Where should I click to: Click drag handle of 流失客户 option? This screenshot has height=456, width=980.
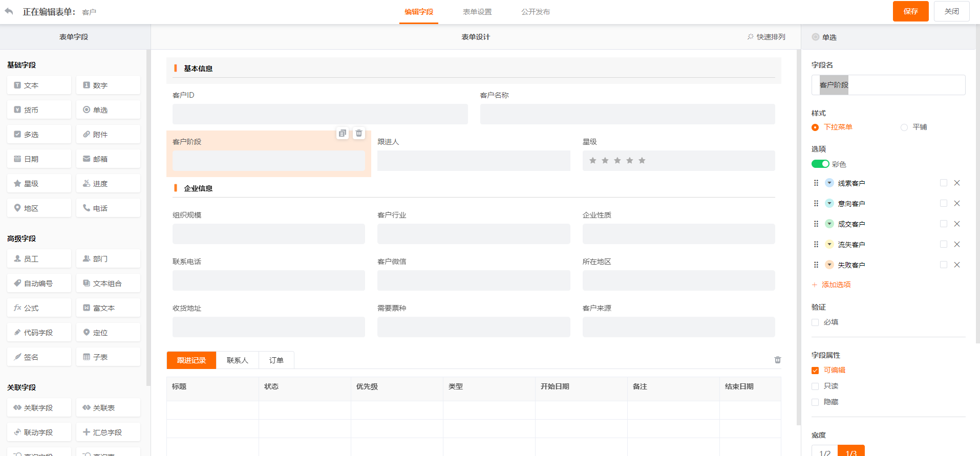pos(816,244)
